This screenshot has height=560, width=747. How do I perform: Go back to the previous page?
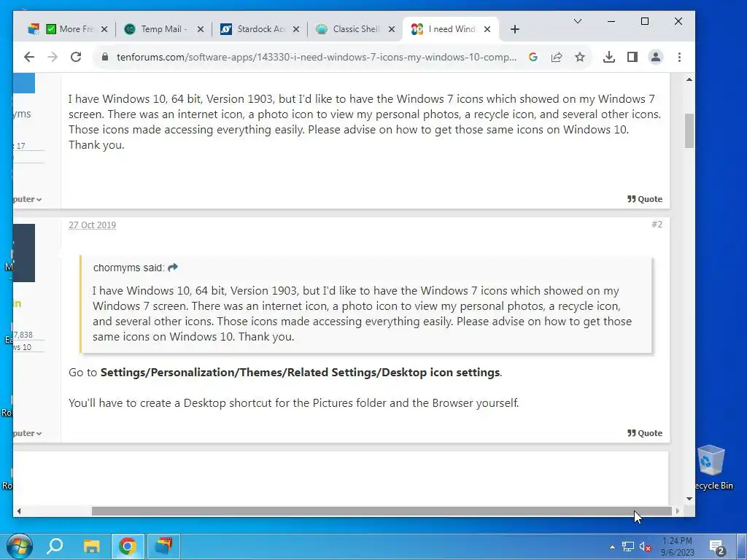coord(29,57)
